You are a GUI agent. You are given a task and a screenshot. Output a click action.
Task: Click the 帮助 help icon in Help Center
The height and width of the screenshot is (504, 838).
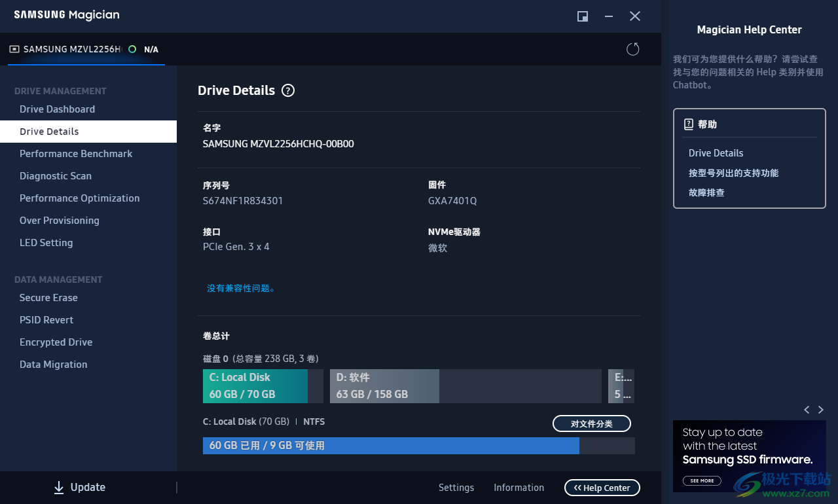tap(689, 124)
